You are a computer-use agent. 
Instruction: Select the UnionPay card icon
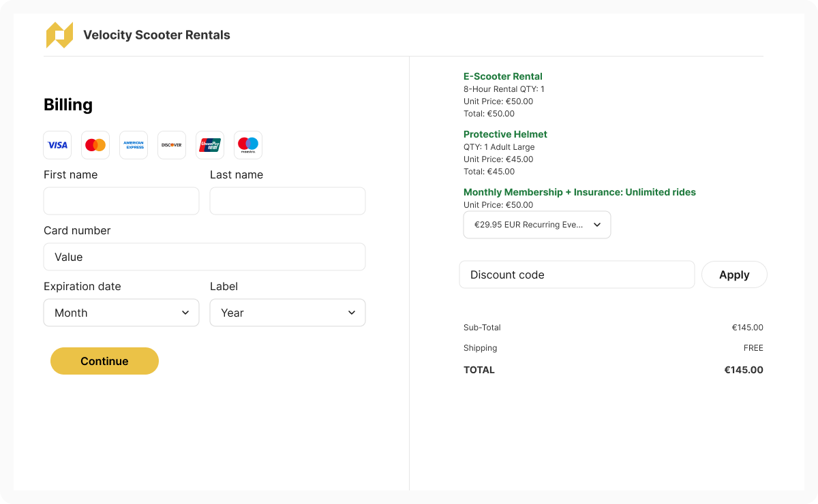[x=210, y=145]
